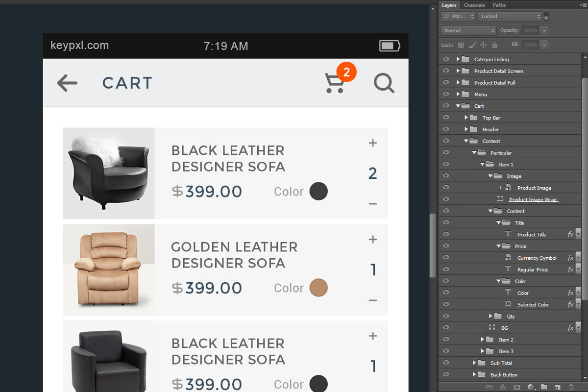The image size is (588, 392).
Task: Click the back arrow in the Cart header
Action: [67, 83]
